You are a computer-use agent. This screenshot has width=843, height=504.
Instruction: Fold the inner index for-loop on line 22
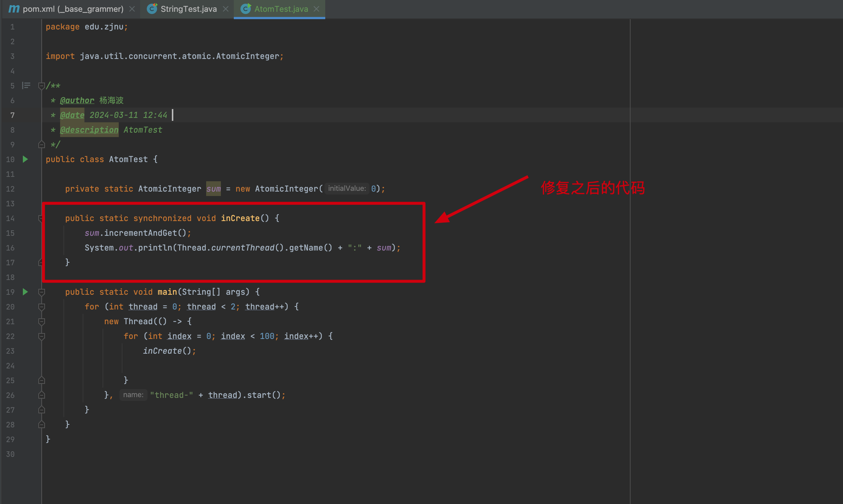(41, 336)
